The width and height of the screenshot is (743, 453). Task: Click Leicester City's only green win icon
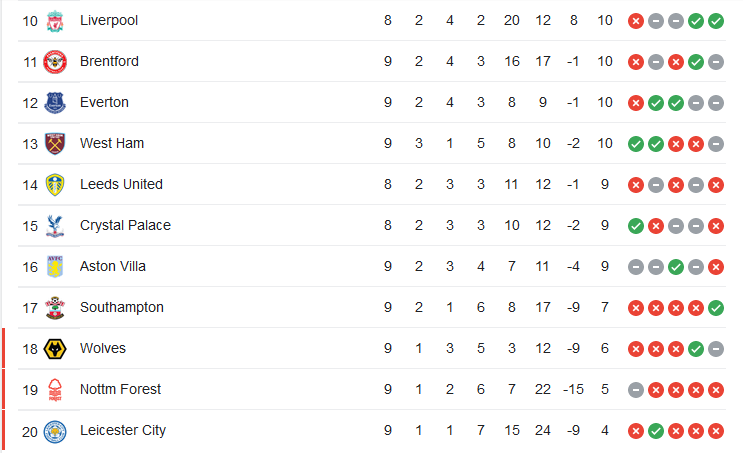tap(656, 431)
